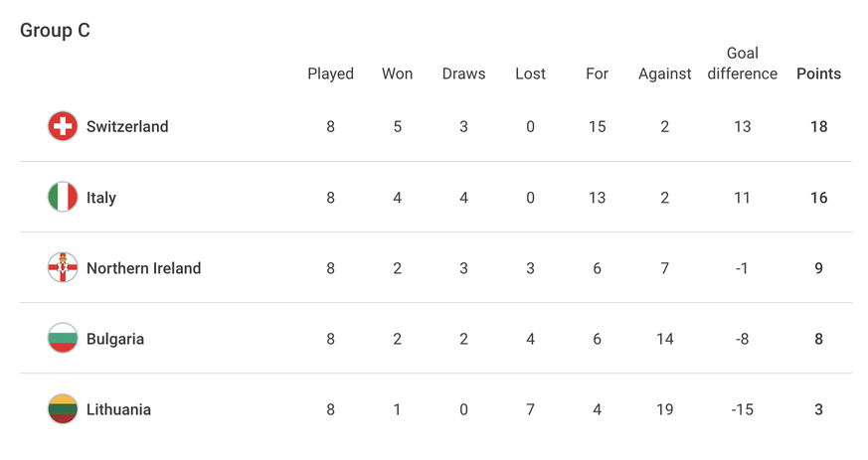Click the Lithuania flag icon
Viewport: 868px width, 460px height.
63,409
